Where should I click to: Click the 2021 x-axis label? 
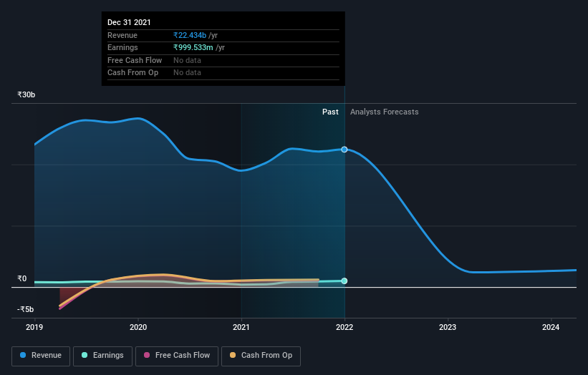pos(241,328)
